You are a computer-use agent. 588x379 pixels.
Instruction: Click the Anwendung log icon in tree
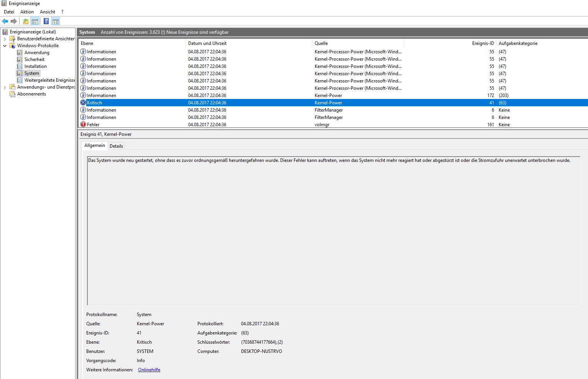20,53
